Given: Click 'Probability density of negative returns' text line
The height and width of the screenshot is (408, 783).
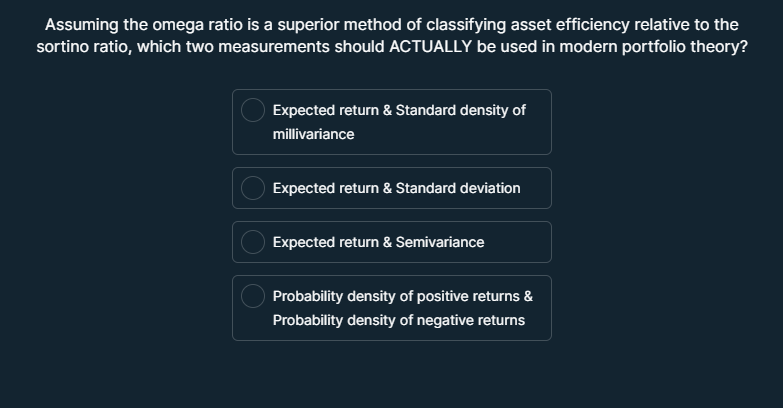Looking at the screenshot, I should click(x=398, y=320).
